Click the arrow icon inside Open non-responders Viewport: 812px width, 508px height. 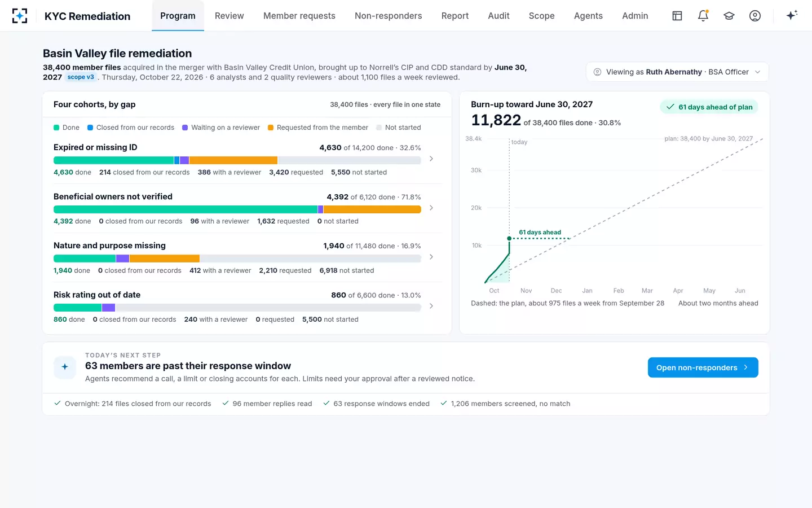(x=745, y=367)
